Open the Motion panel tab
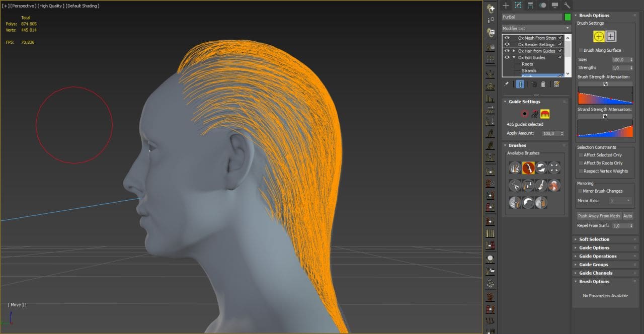 point(543,6)
